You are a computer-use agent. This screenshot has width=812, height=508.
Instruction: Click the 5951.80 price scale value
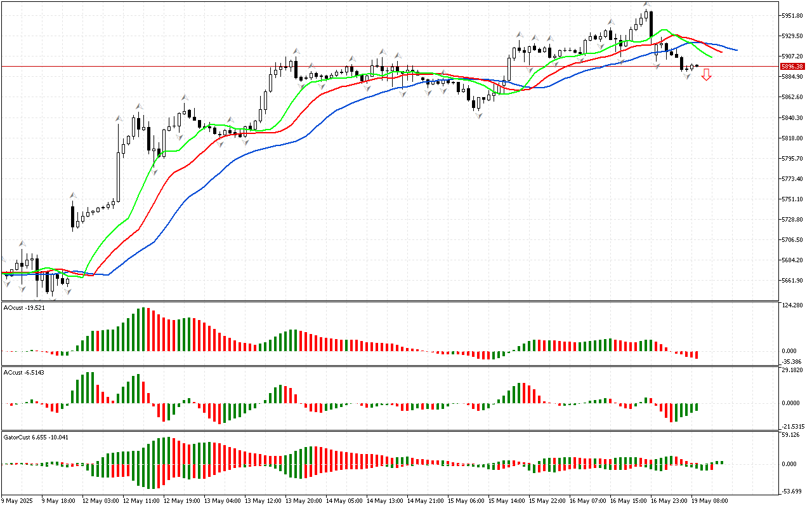tap(792, 15)
